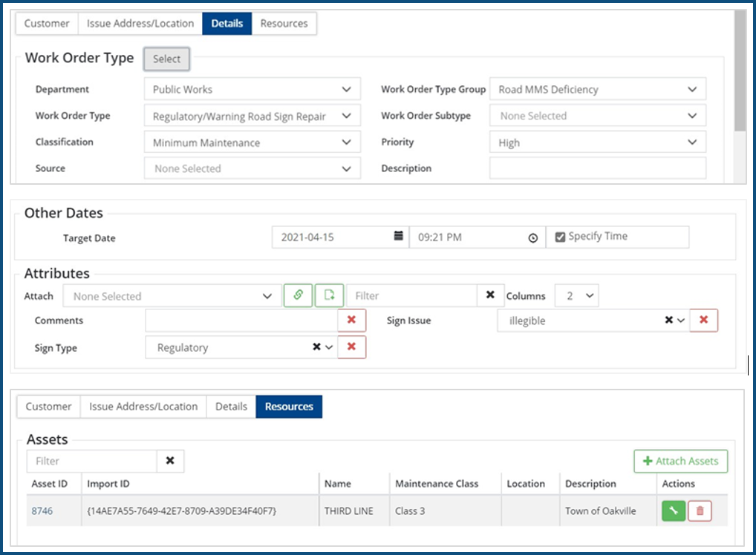Open the Priority dropdown set to High

(x=597, y=142)
